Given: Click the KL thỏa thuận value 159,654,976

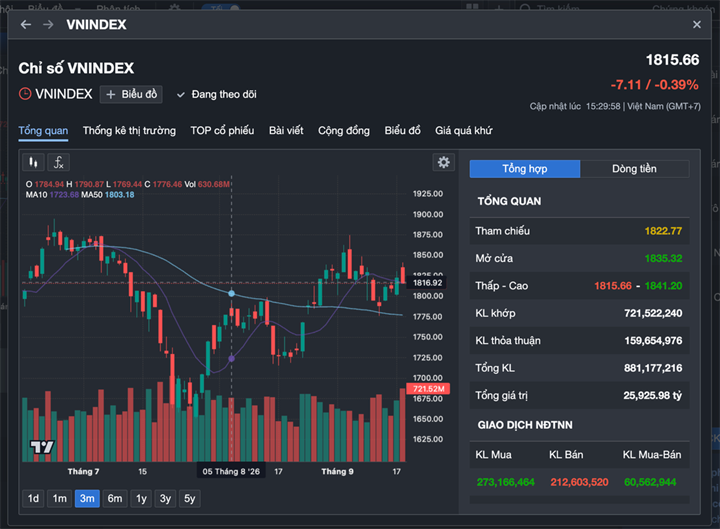Looking at the screenshot, I should pos(653,341).
